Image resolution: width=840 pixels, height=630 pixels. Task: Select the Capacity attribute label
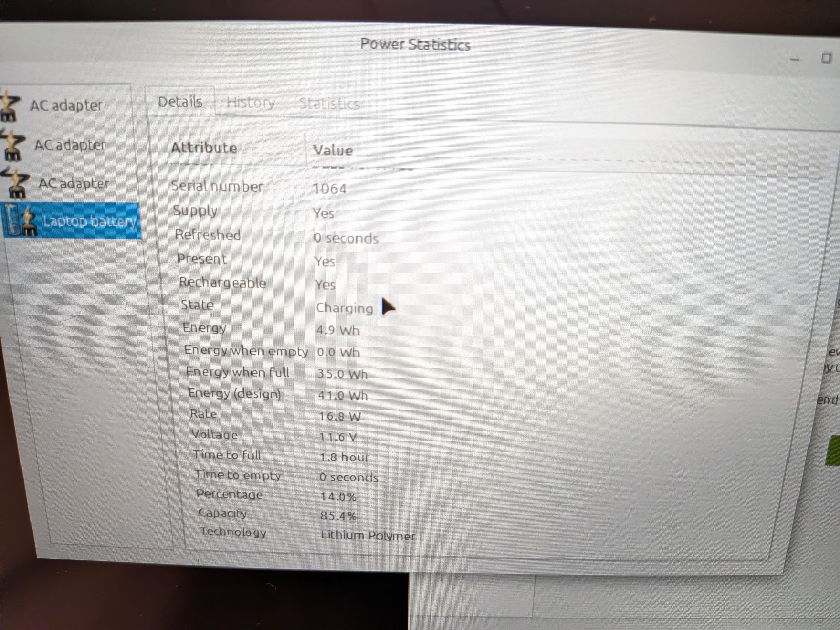pos(222,513)
